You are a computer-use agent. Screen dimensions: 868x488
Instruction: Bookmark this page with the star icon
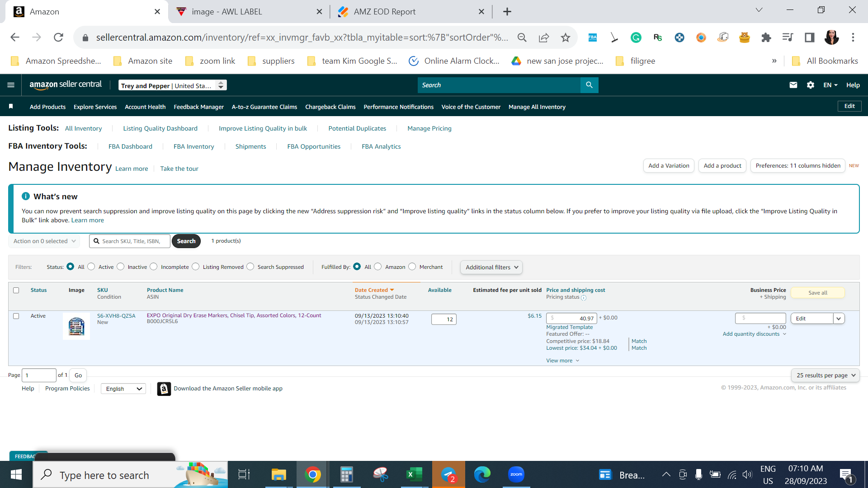(565, 38)
